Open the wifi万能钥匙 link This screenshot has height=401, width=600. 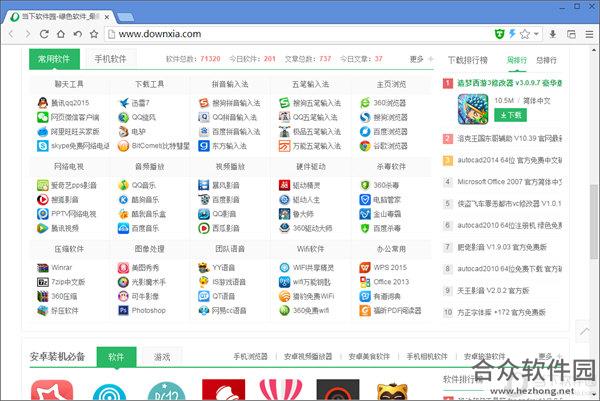(x=311, y=282)
